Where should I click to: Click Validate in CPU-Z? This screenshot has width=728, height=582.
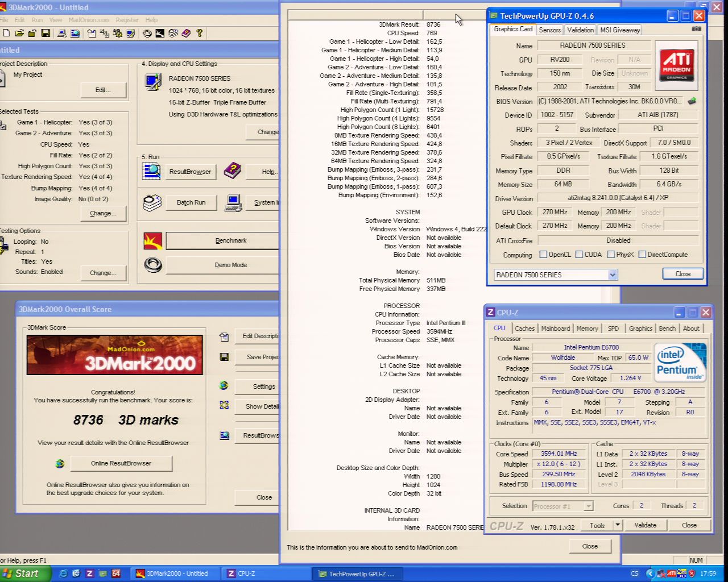tap(646, 525)
